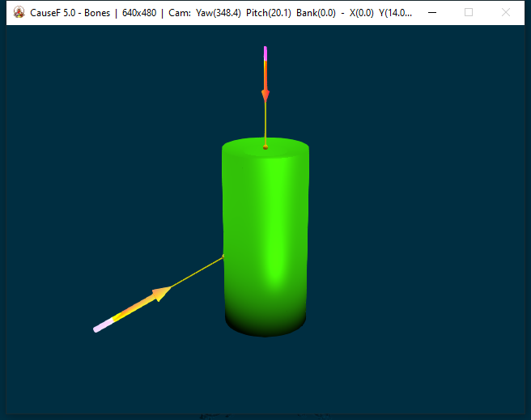Minimize the CauseF window
Image resolution: width=531 pixels, height=420 pixels.
coord(431,13)
